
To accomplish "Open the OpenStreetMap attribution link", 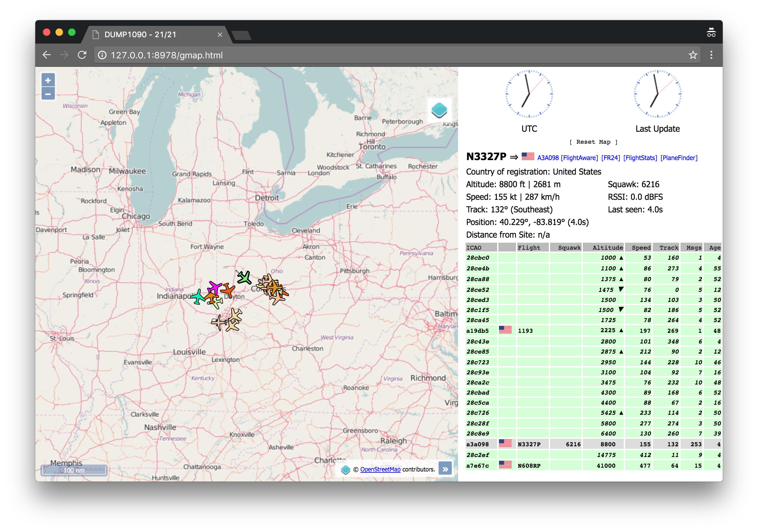I will click(380, 469).
